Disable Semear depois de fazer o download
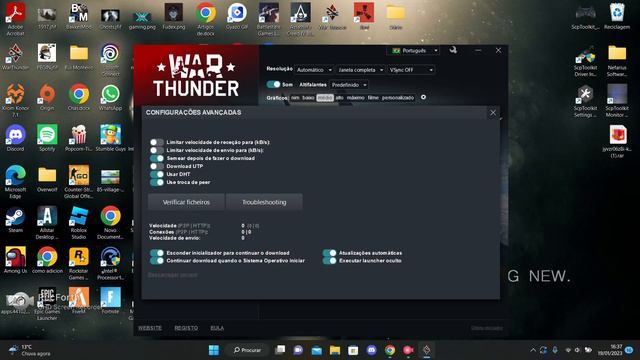Screen dimensions: 640x360 click(x=157, y=158)
